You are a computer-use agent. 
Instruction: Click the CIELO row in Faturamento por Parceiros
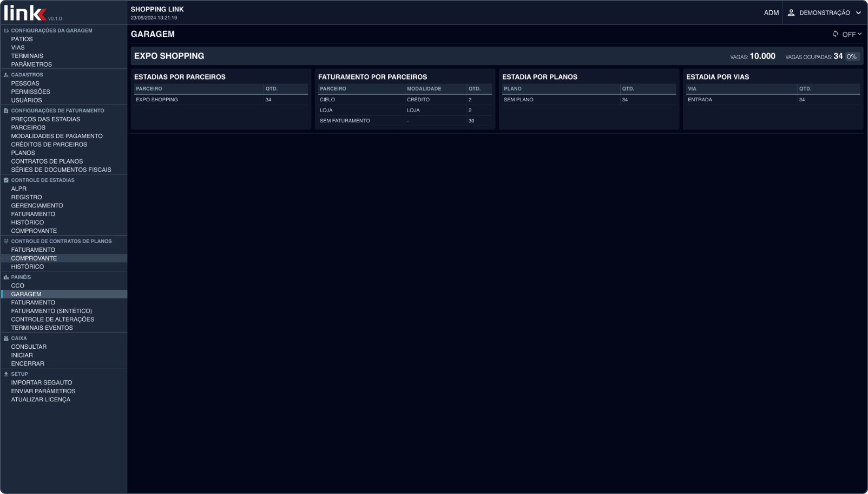pos(405,100)
